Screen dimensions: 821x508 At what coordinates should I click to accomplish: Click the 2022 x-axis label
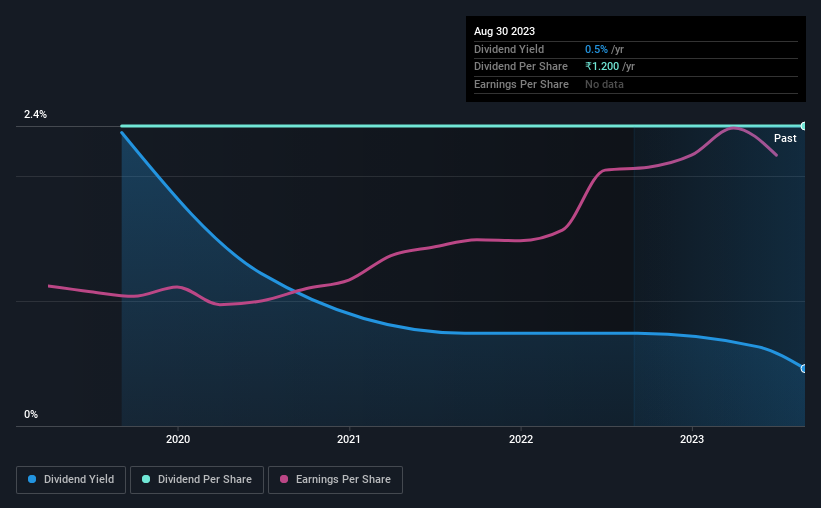521,439
